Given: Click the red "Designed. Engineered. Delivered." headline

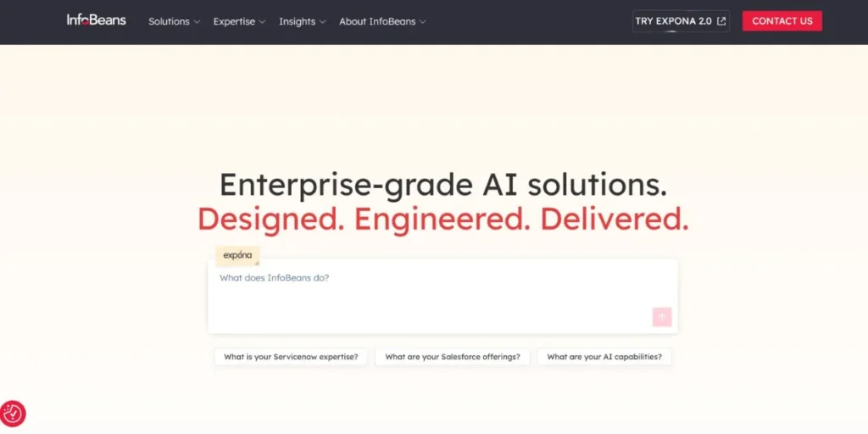Looking at the screenshot, I should coord(442,220).
